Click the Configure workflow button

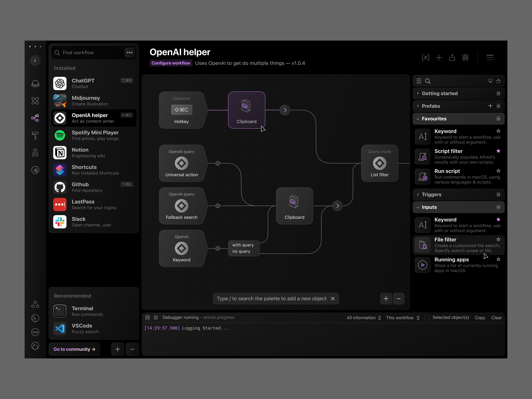[171, 63]
